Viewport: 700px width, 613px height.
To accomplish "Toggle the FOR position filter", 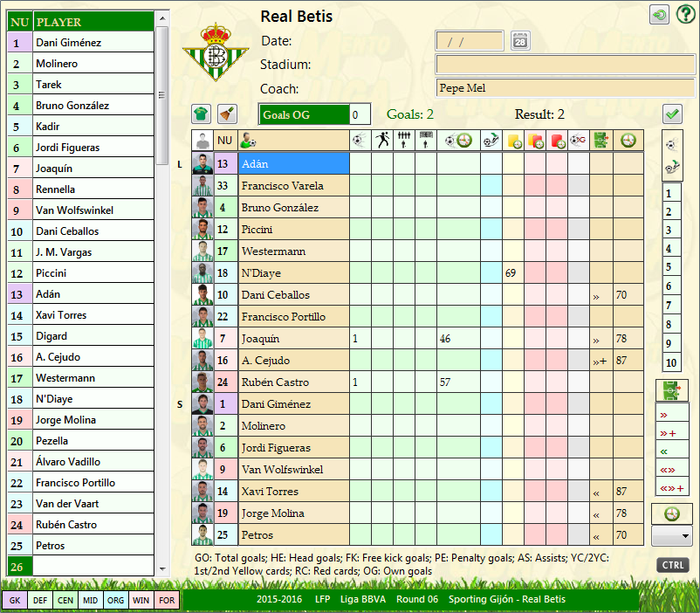I will [167, 600].
